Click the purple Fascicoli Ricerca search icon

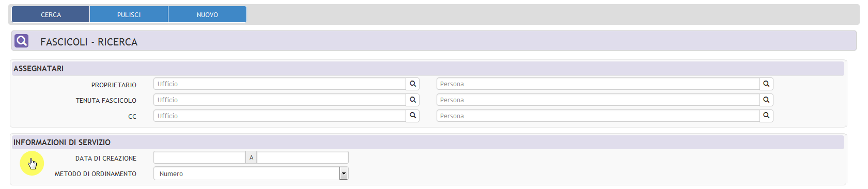pyautogui.click(x=22, y=40)
